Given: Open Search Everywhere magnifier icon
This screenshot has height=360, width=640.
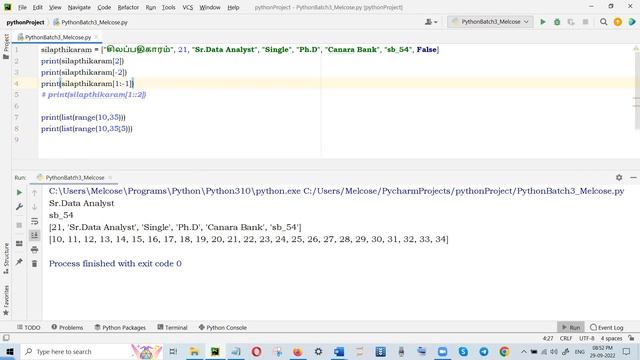Looking at the screenshot, I should coord(603,22).
